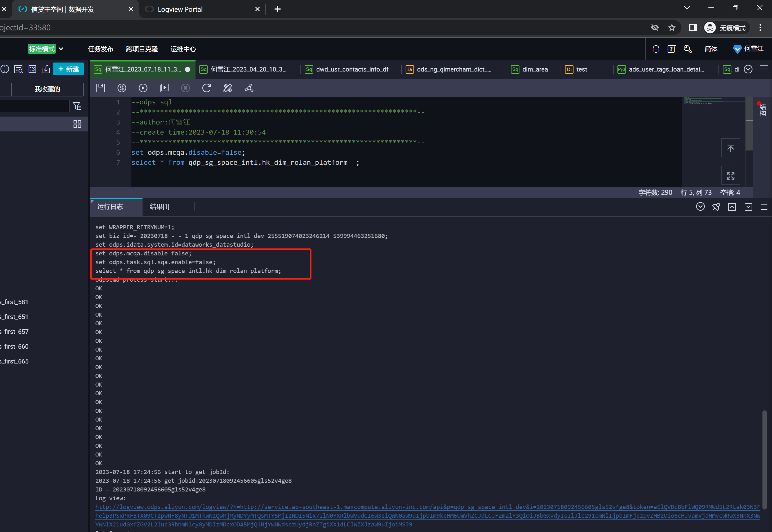Viewport: 772px width, 532px height.
Task: Click the browser address bar URL
Action: (x=25, y=28)
